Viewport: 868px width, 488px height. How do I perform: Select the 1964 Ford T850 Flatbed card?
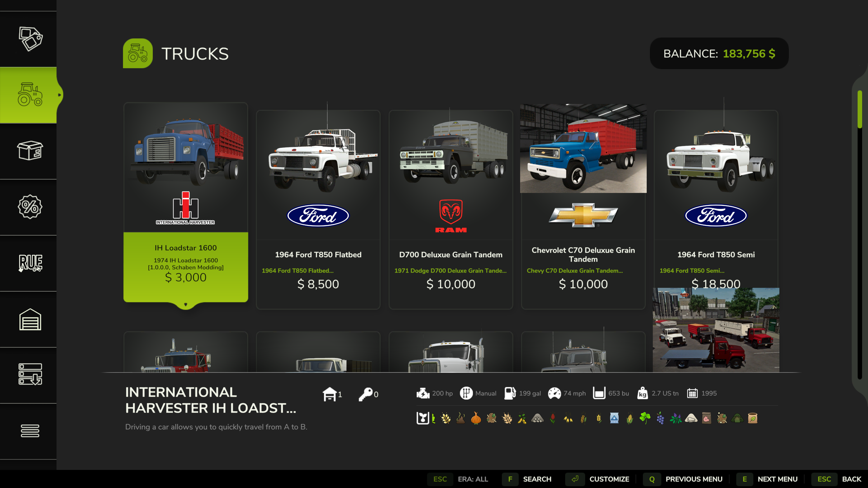click(x=318, y=209)
